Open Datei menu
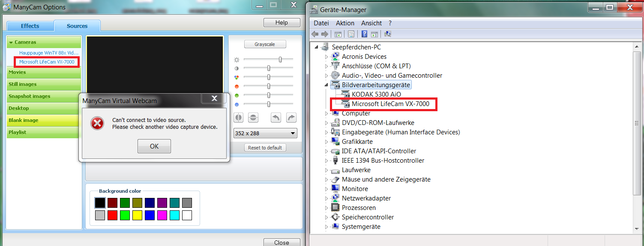 [x=321, y=23]
